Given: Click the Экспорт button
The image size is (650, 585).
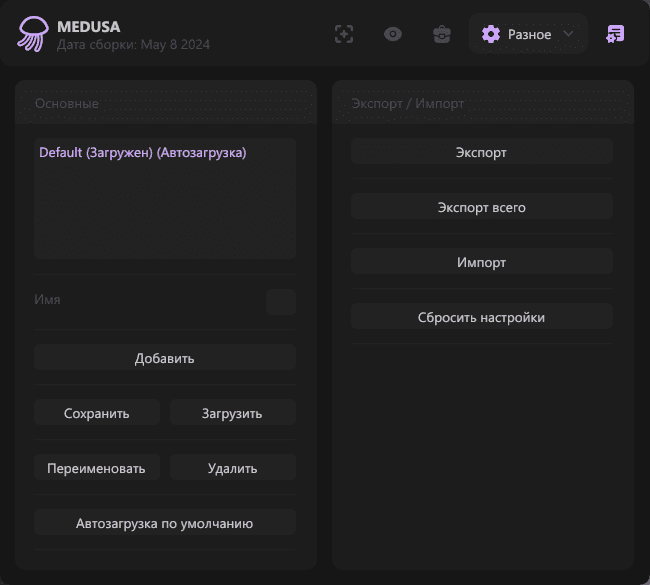Looking at the screenshot, I should (x=481, y=152).
